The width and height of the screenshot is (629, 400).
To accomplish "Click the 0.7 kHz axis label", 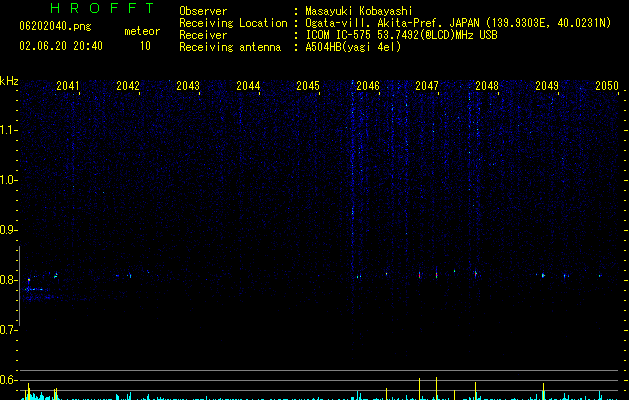I will tap(8, 330).
